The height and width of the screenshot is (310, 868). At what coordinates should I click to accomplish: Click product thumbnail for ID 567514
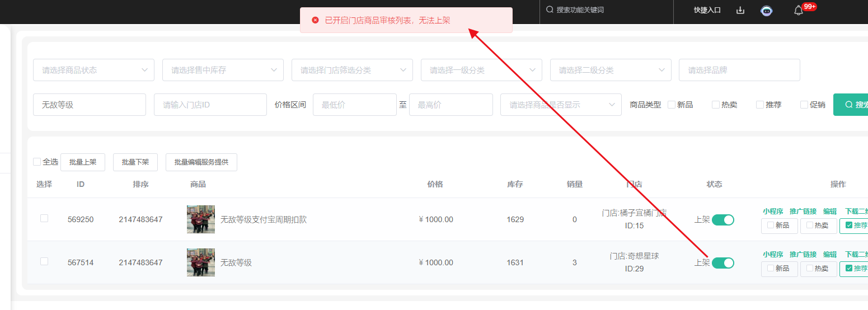coord(200,262)
